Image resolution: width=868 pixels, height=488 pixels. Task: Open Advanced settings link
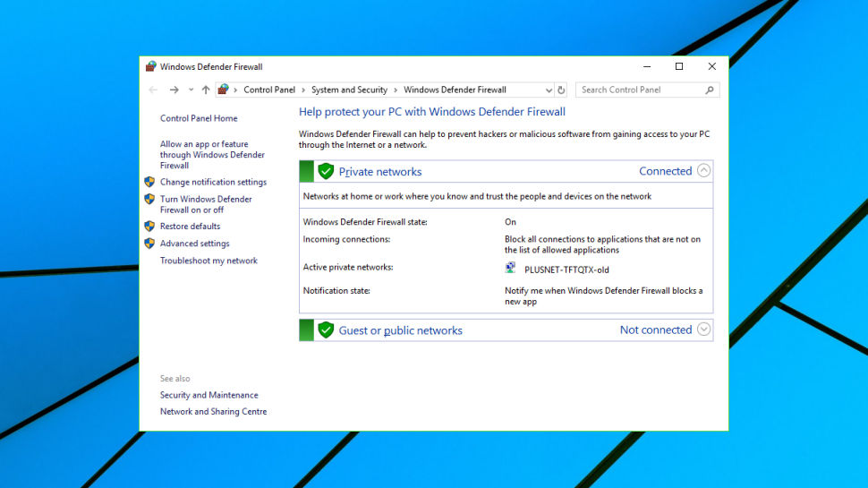194,244
